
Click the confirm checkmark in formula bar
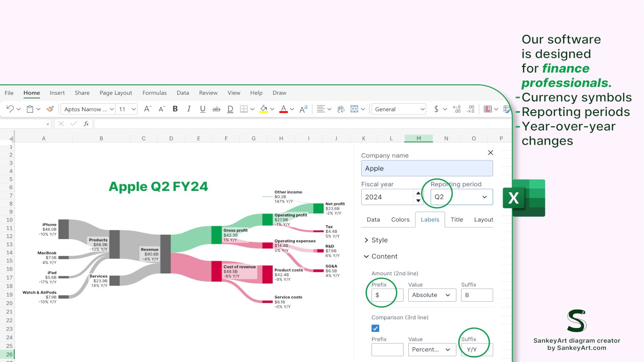[73, 123]
